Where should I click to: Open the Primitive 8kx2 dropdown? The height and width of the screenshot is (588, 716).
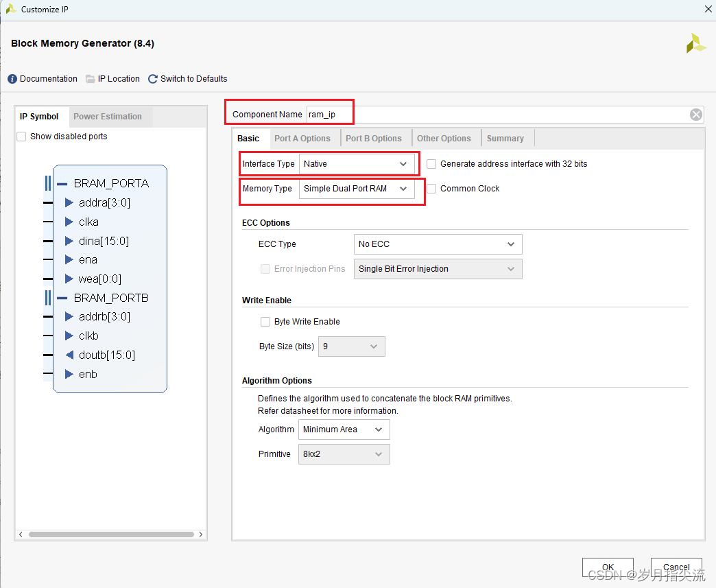344,454
